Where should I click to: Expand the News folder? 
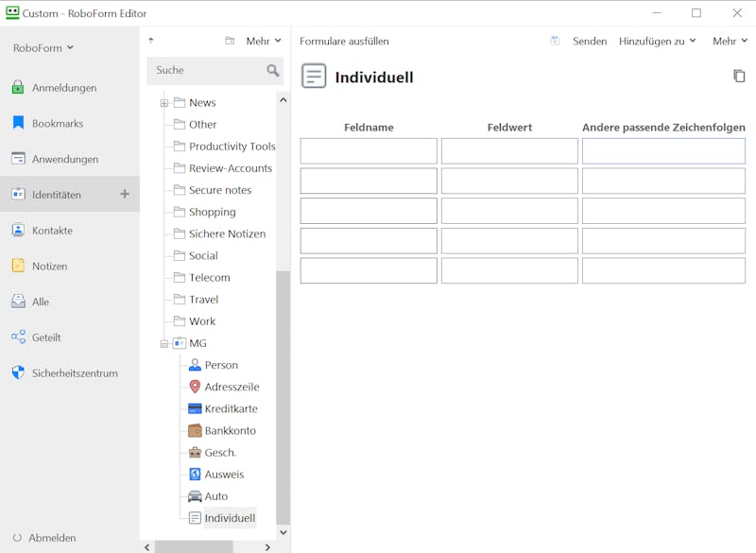coord(164,103)
